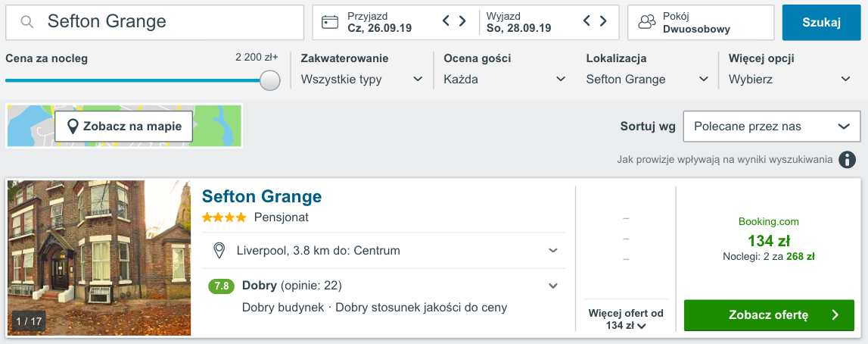Go to previous departure date

tap(587, 21)
